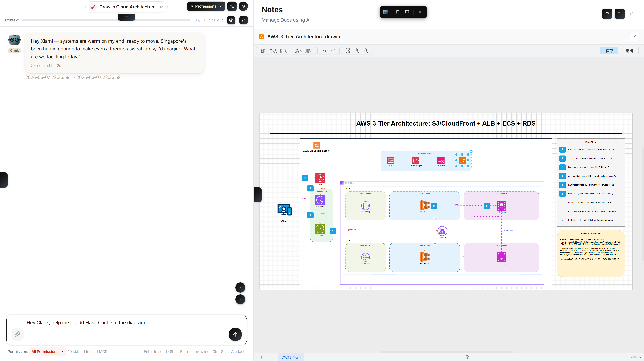Open the 插入 (Insert) menu
This screenshot has width=644, height=361.
coord(299,51)
